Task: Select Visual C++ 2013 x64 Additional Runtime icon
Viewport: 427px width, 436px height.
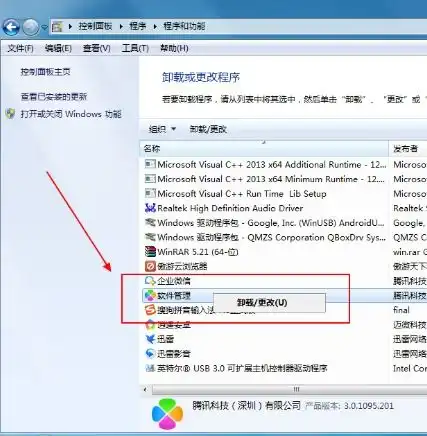Action: tap(150, 164)
